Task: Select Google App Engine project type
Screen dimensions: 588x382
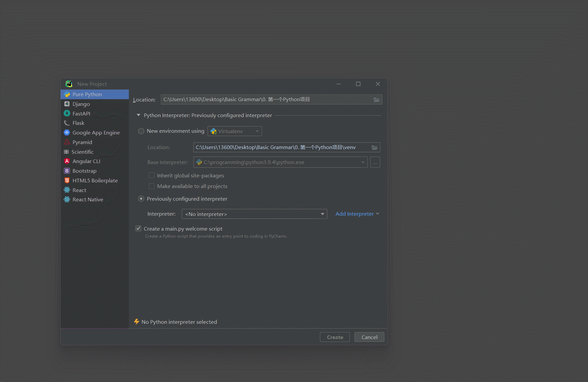Action: pos(95,132)
